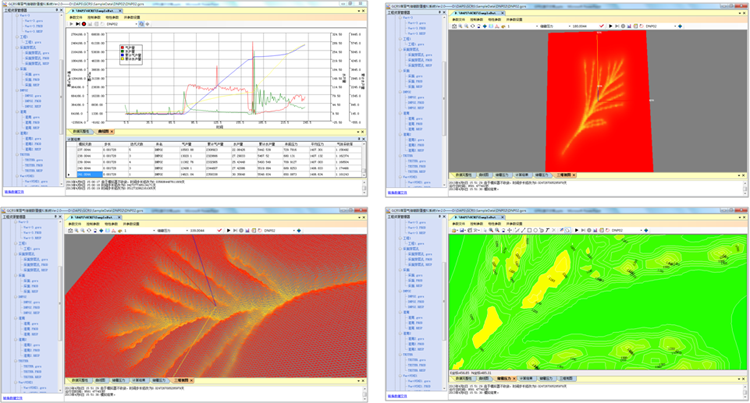Select line draw tool in green contour map window
The height and width of the screenshot is (403, 750).
[524, 230]
